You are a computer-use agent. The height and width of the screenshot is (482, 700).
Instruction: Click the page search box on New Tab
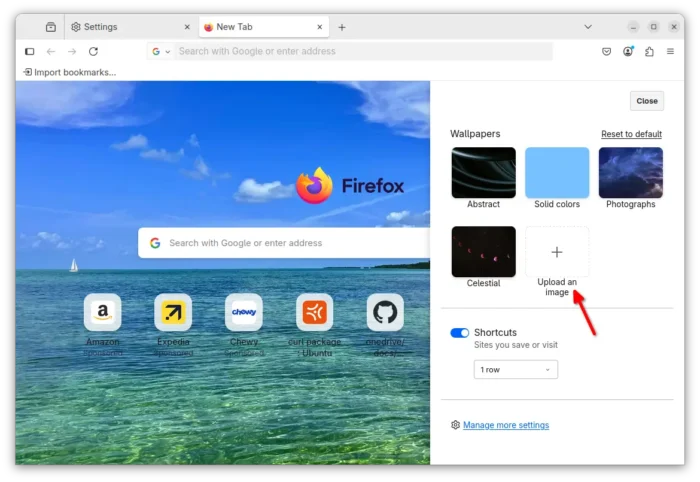click(x=284, y=243)
